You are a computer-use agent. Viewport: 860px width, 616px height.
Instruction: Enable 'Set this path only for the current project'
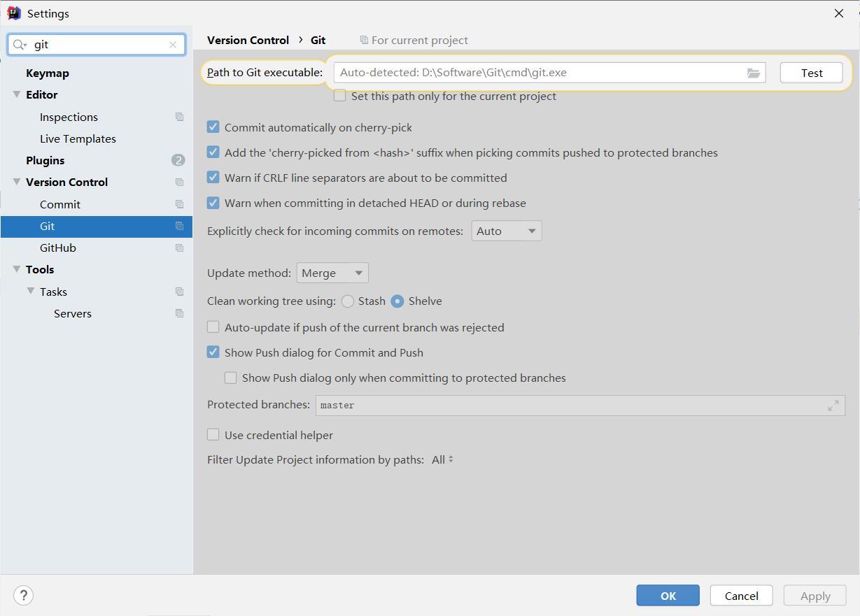coord(340,96)
